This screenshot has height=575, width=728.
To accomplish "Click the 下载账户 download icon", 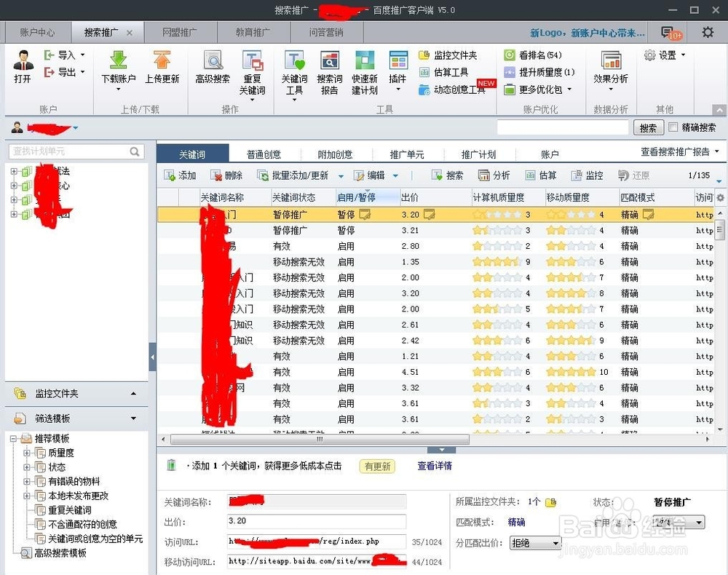I will tap(119, 61).
